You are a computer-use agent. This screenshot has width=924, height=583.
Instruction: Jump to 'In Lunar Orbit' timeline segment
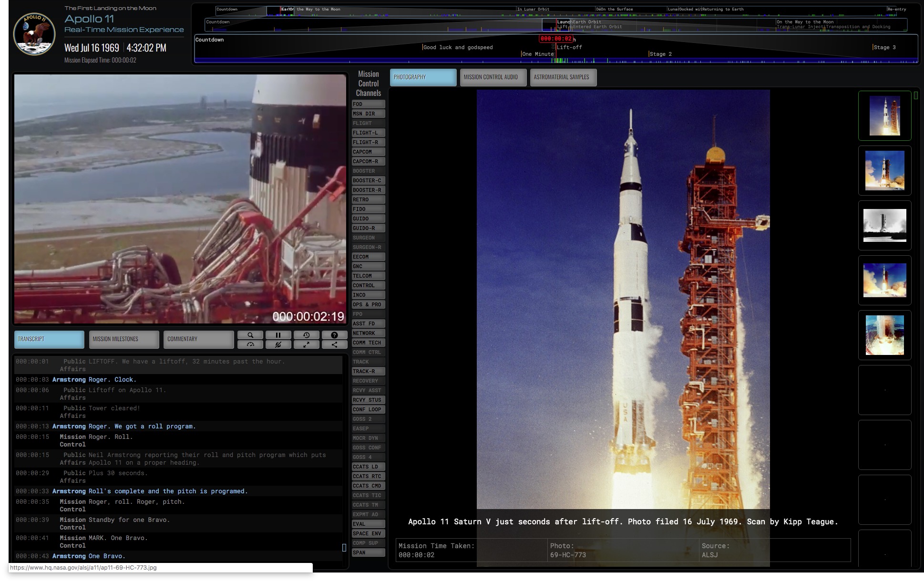click(x=533, y=9)
